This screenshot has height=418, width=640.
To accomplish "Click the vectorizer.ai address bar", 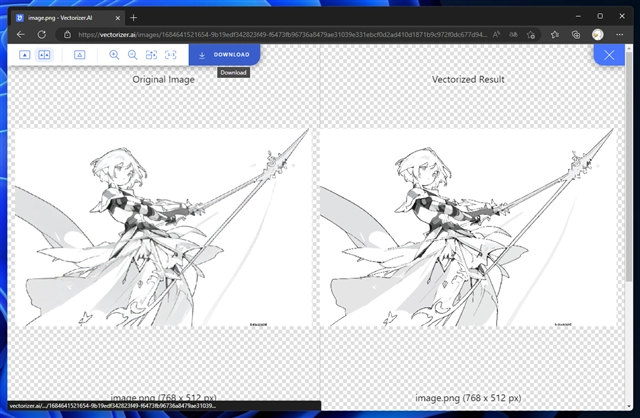I will click(282, 35).
